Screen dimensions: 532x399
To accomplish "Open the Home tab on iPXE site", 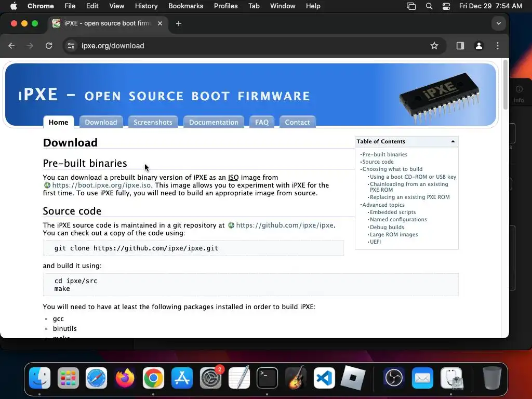I will 58,122.
